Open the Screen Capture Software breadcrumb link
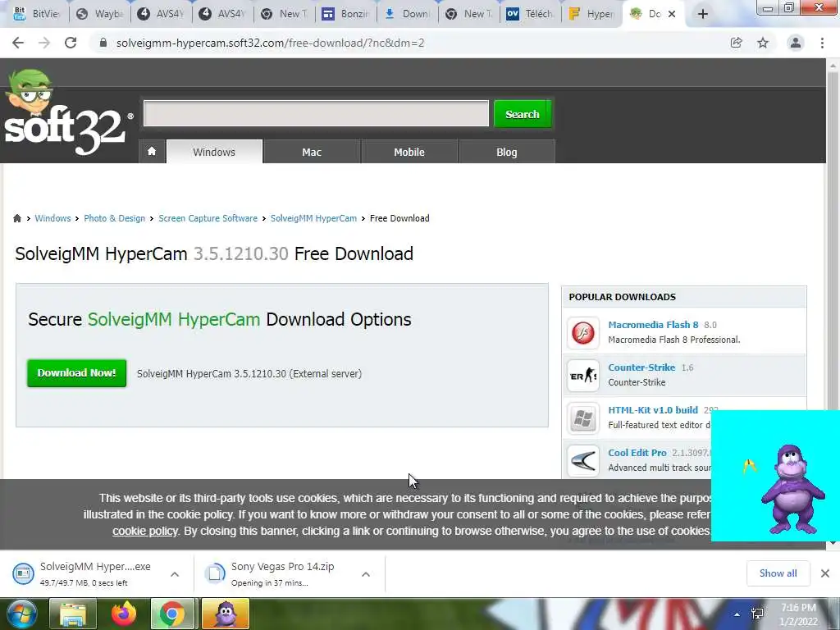Screen dimensions: 840x630 coord(208,218)
